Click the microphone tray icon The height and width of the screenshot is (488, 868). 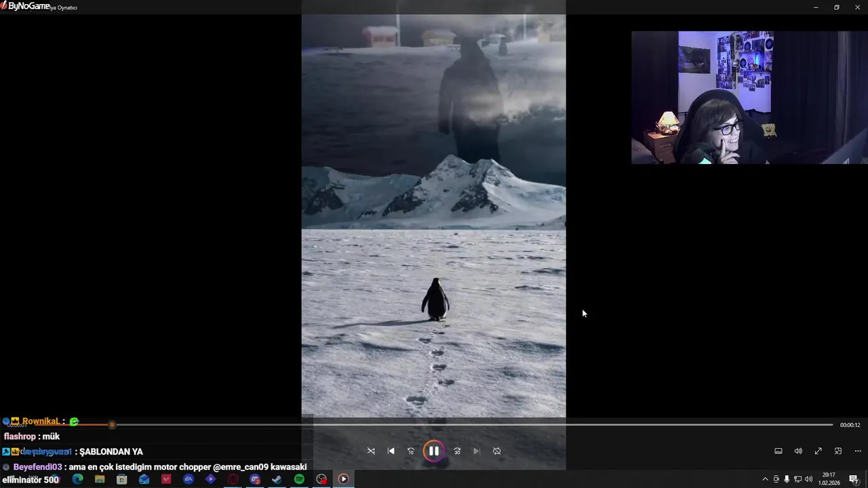[x=787, y=479]
